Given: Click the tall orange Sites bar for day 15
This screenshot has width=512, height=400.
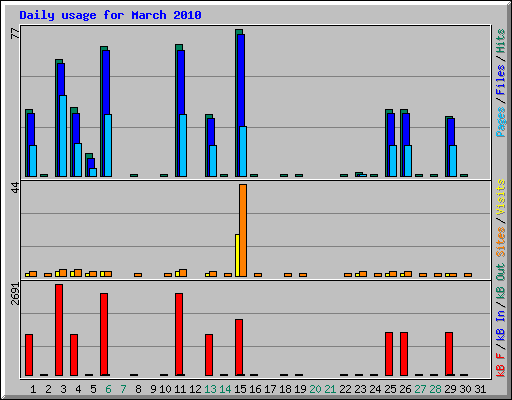Looking at the screenshot, I should (x=243, y=230).
